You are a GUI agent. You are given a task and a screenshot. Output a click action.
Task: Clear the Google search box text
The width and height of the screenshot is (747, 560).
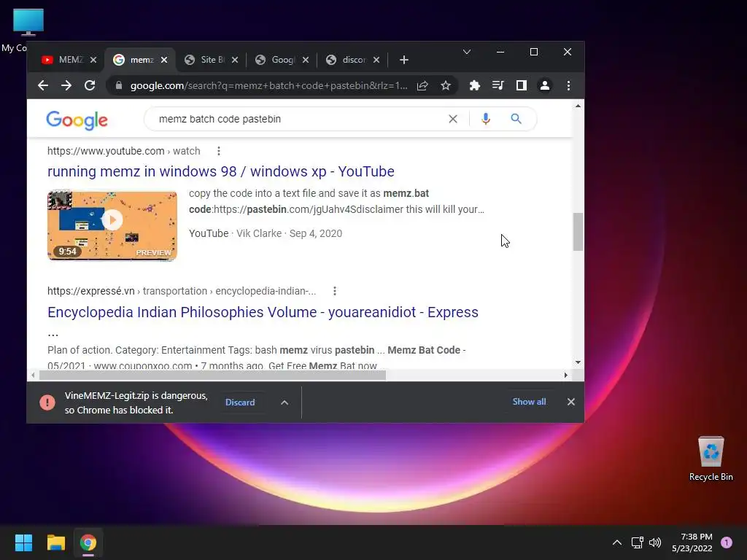[453, 119]
